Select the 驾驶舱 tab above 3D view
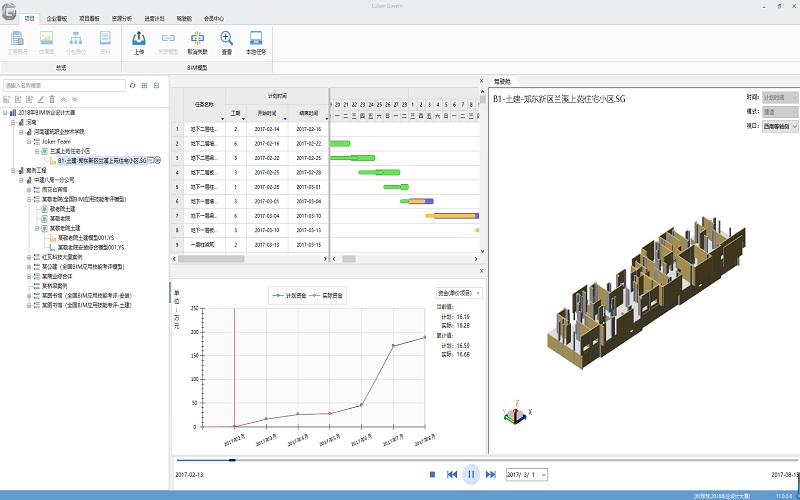The image size is (800, 500). point(502,81)
